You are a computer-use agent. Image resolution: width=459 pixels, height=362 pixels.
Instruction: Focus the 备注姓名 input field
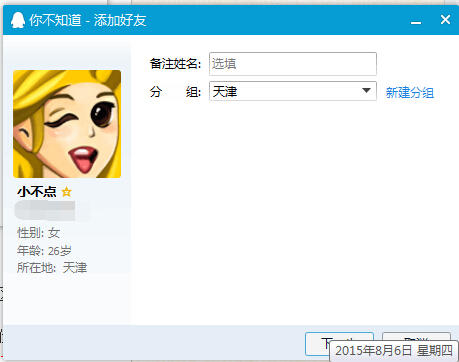click(293, 64)
